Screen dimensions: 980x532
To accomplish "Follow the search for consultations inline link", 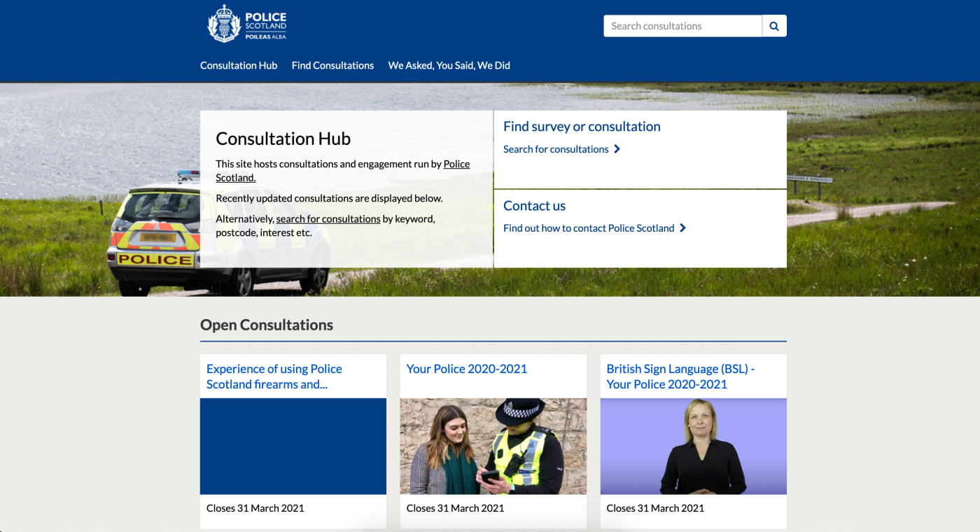I will pos(328,218).
